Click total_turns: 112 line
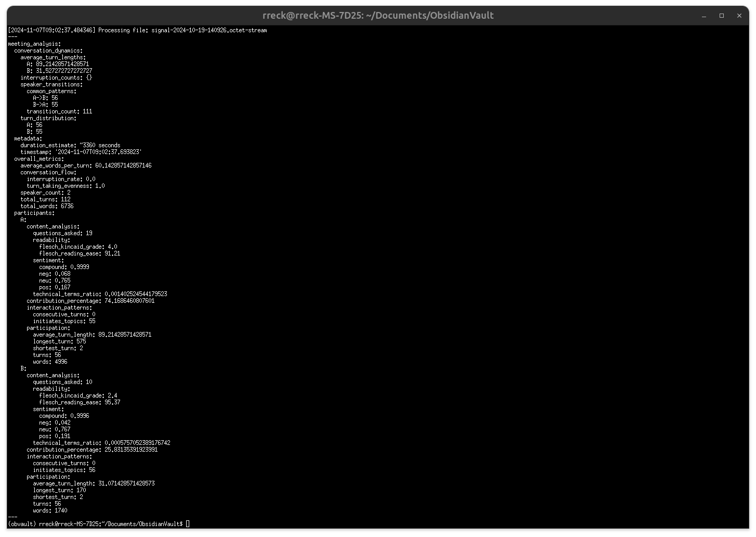Viewport: 756px width, 537px height. [45, 199]
